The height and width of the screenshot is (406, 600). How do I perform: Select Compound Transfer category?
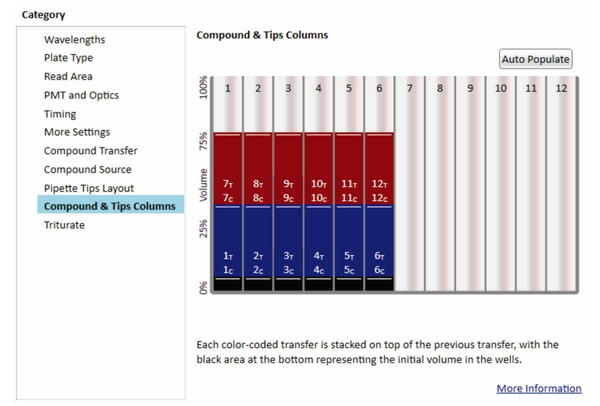click(x=90, y=151)
